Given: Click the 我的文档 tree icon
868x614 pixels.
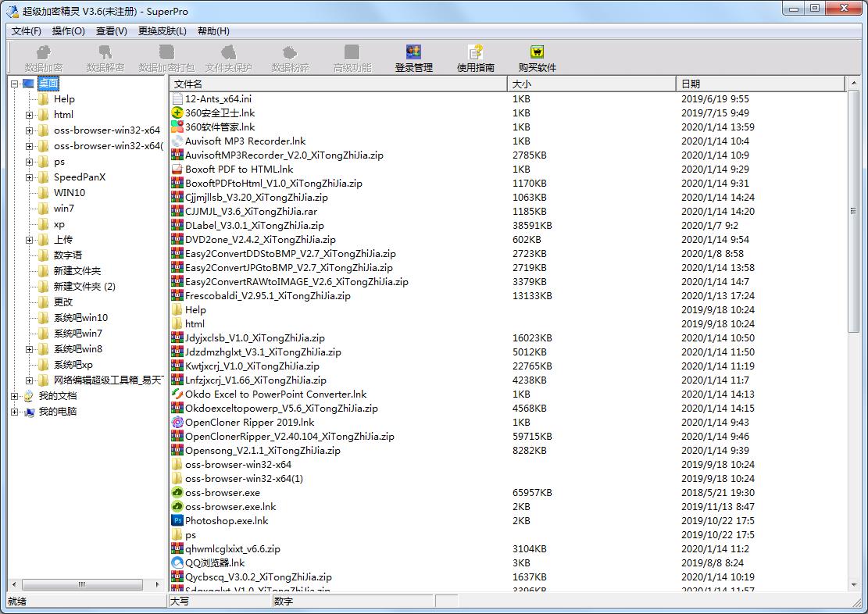Looking at the screenshot, I should pos(29,396).
